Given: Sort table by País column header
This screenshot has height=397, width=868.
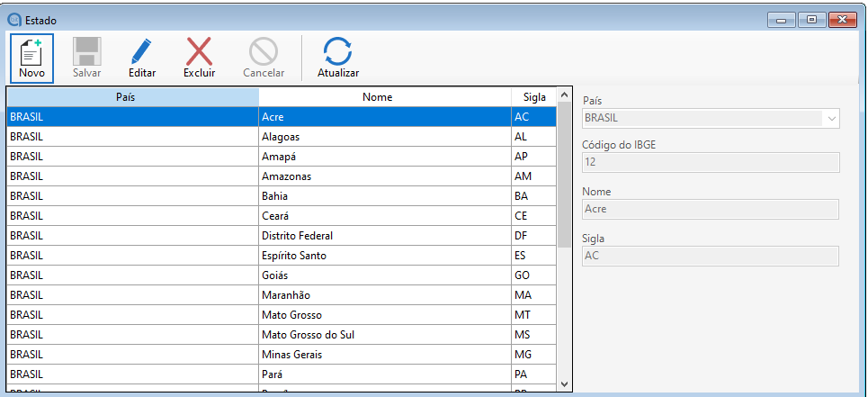Looking at the screenshot, I should (131, 96).
